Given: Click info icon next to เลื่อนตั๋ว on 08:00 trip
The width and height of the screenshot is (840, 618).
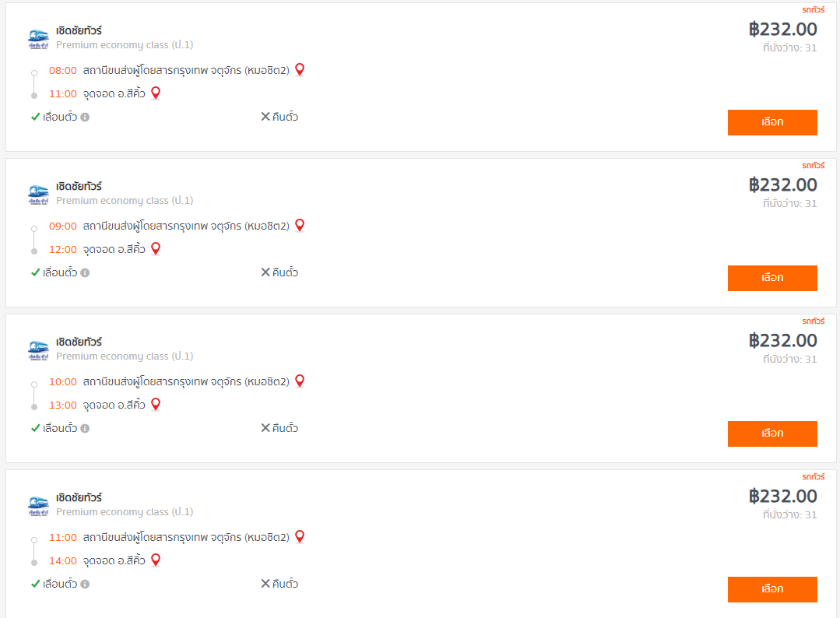Looking at the screenshot, I should click(85, 118).
